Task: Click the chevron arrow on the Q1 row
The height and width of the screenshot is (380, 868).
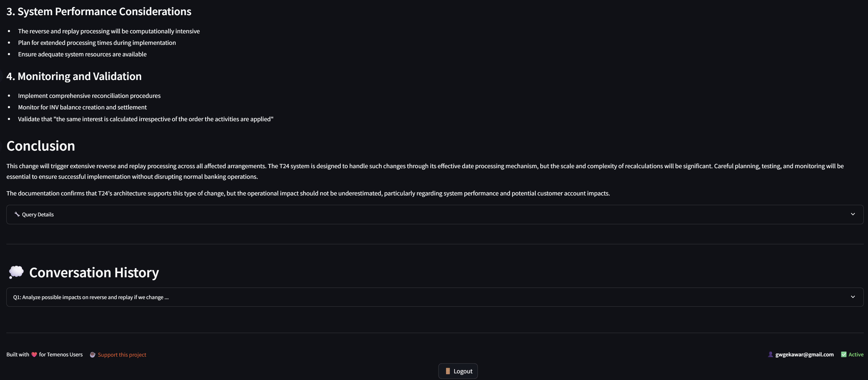Action: click(853, 297)
